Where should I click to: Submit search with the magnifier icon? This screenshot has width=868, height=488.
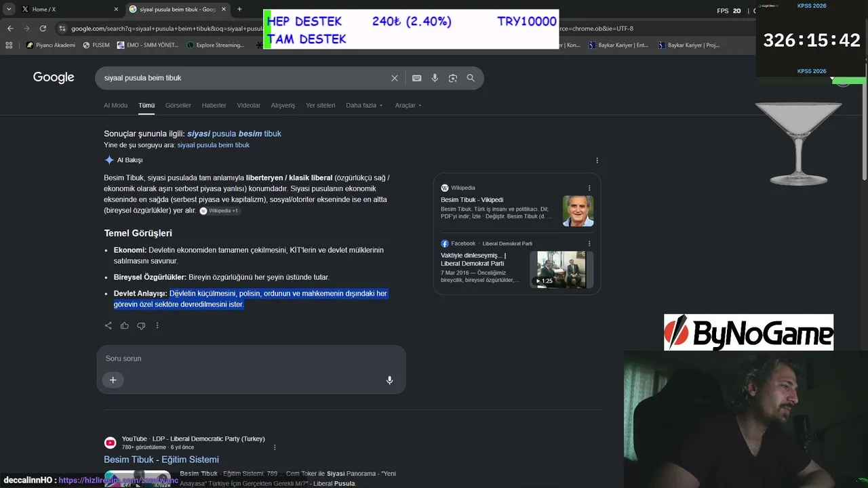[471, 78]
